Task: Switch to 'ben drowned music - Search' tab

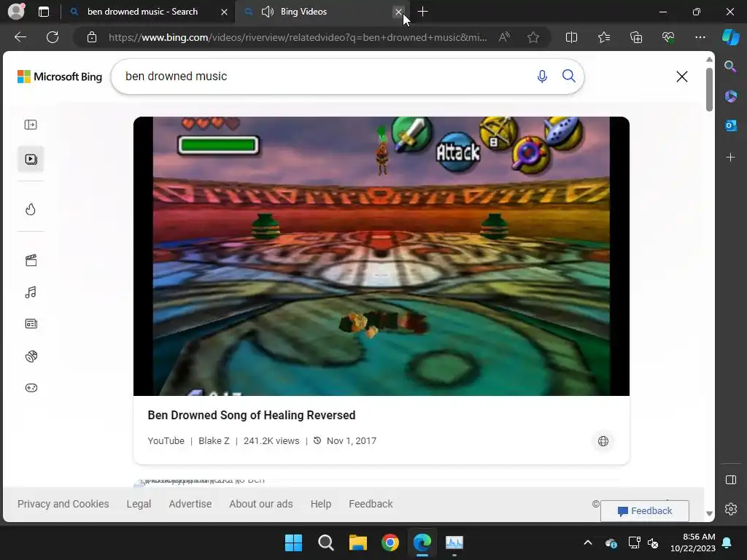Action: point(142,12)
